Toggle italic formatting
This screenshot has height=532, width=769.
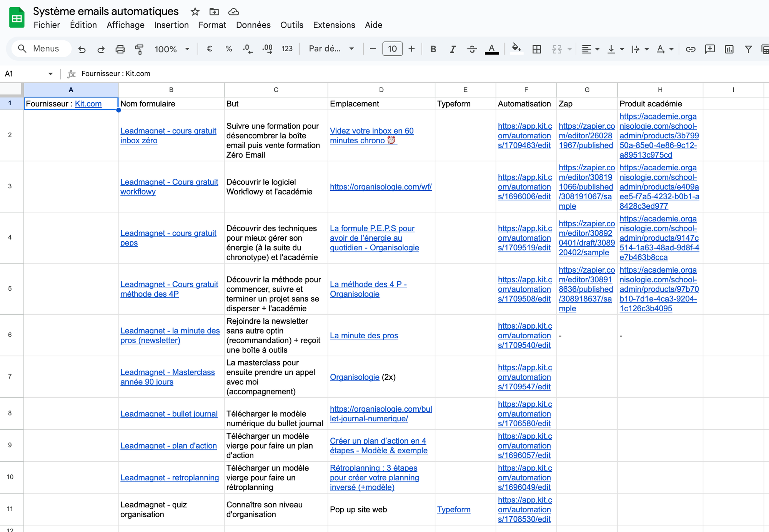tap(453, 49)
